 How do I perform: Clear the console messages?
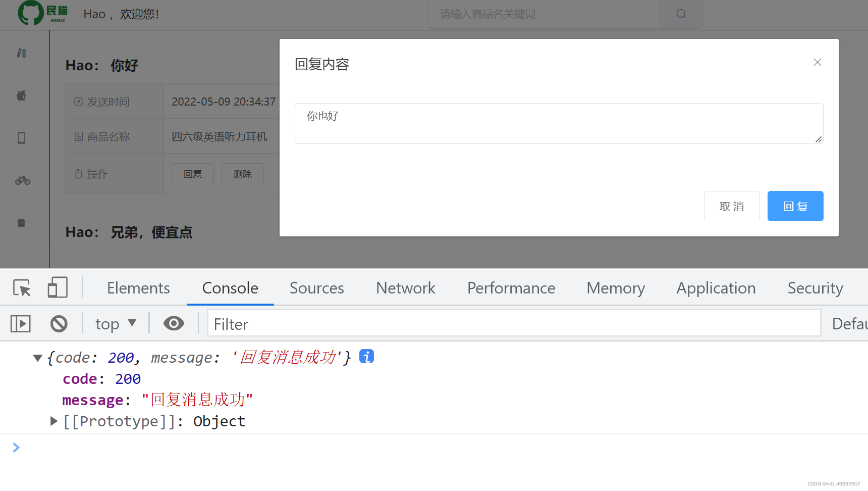59,323
